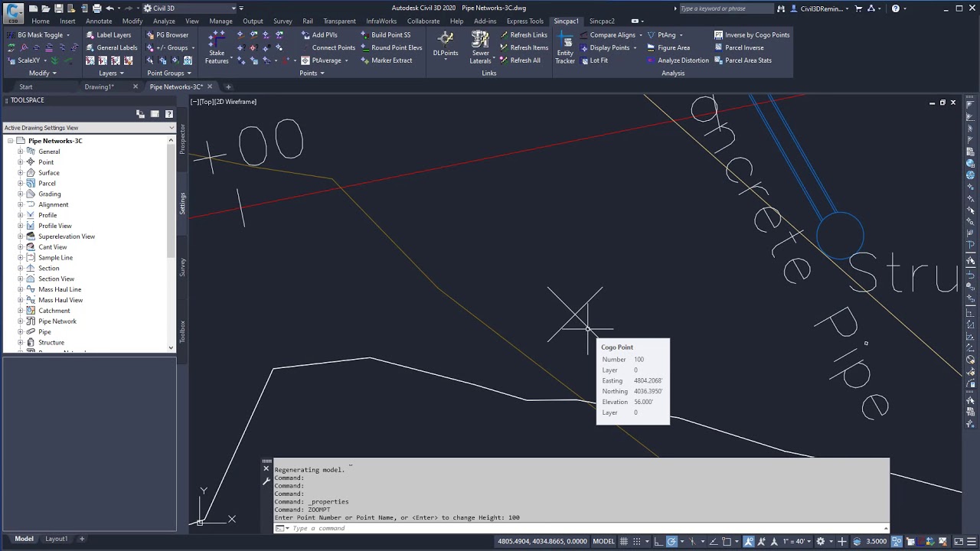Expand the Alignment node in settings tree
980x551 pixels.
point(21,204)
